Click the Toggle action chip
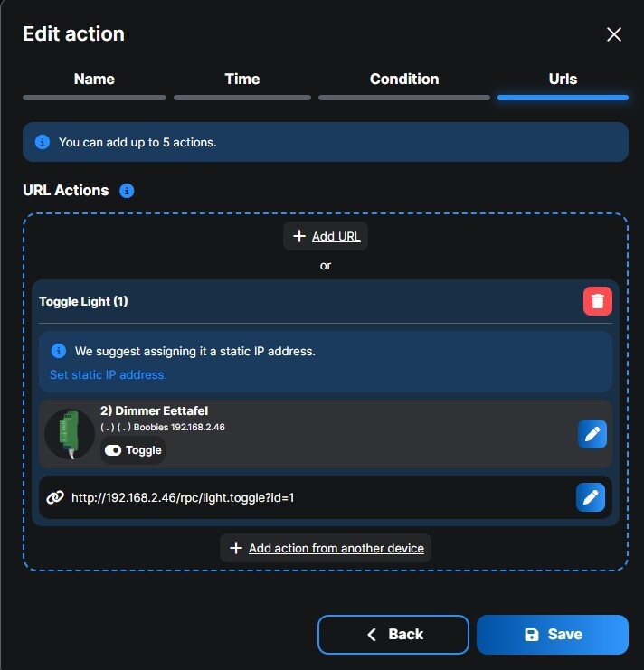Viewport: 644px width, 670px height. point(133,450)
